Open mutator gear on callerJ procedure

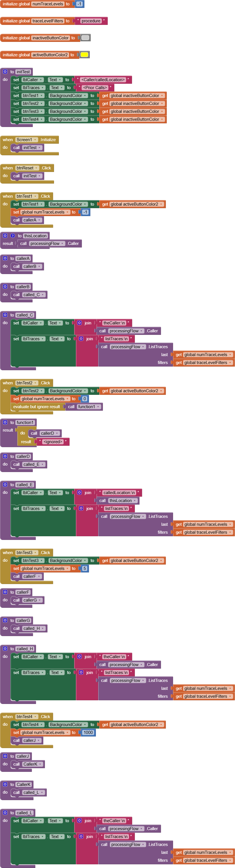pyautogui.click(x=5, y=757)
